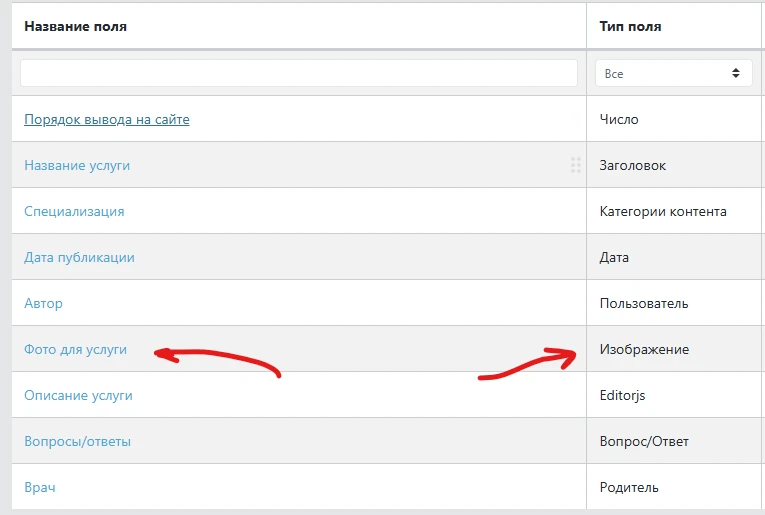Viewport: 765px width, 515px height.
Task: Select the Editorjs type cell
Action: [622, 395]
